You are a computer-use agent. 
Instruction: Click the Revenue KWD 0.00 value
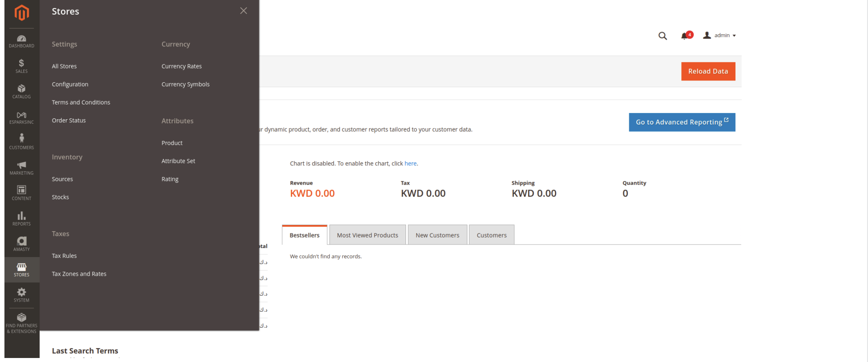pos(312,193)
